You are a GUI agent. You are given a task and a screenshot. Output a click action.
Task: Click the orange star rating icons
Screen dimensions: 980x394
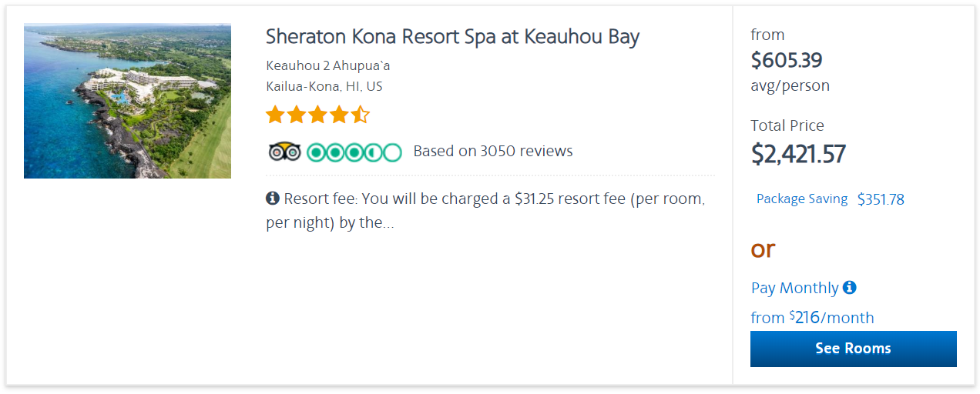tap(317, 115)
